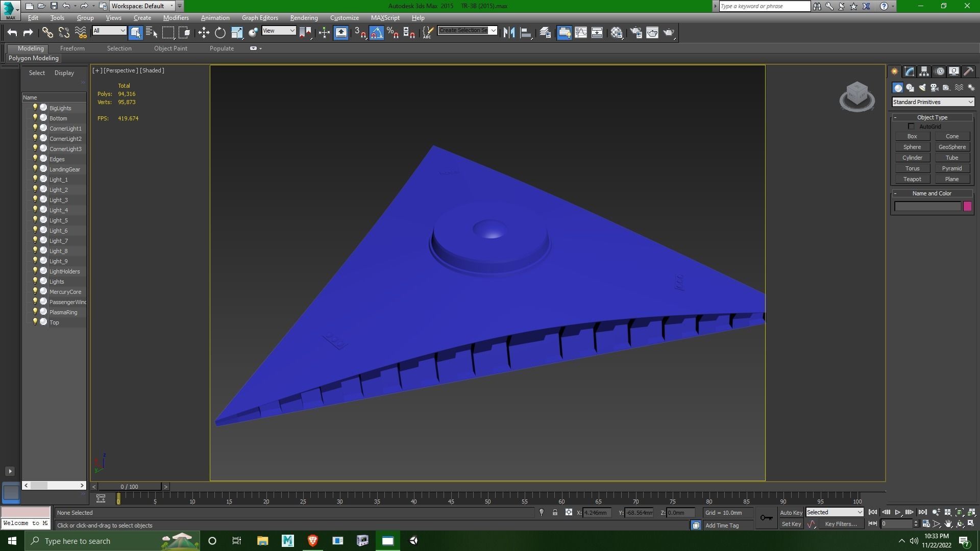This screenshot has width=980, height=551.
Task: Open the Select by Name dialog
Action: tap(152, 33)
